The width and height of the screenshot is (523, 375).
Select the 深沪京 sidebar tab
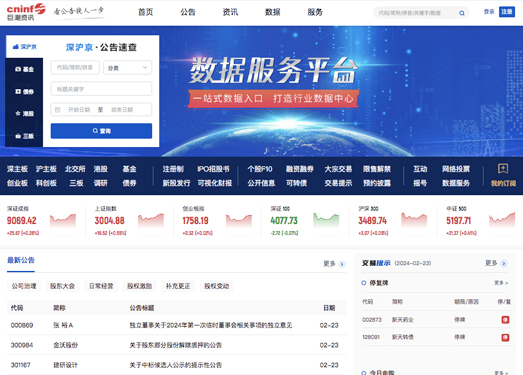pyautogui.click(x=24, y=47)
